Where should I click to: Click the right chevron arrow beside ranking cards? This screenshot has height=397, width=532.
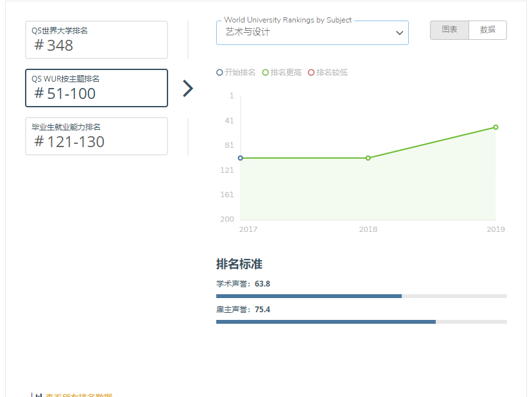pos(187,89)
